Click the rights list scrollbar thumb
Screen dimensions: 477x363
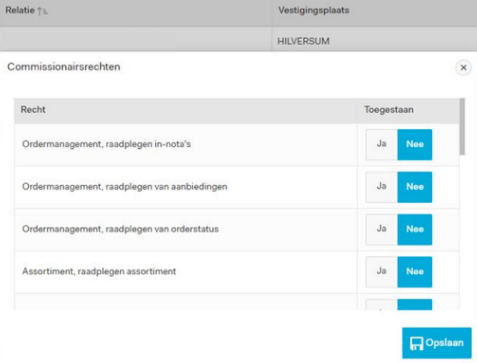coord(462,126)
